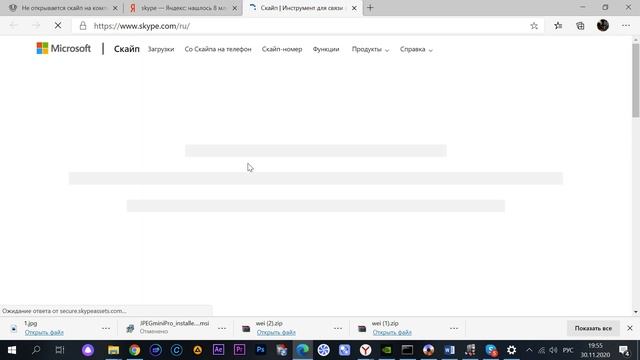Viewport: 640px width, 360px height.
Task: Open Microsoft Word from the taskbar
Action: (x=449, y=350)
